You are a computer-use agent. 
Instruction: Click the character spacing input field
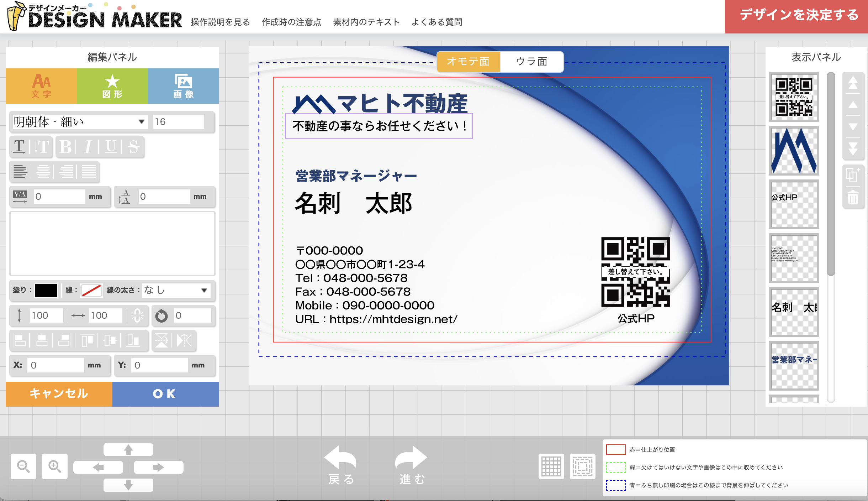(60, 197)
